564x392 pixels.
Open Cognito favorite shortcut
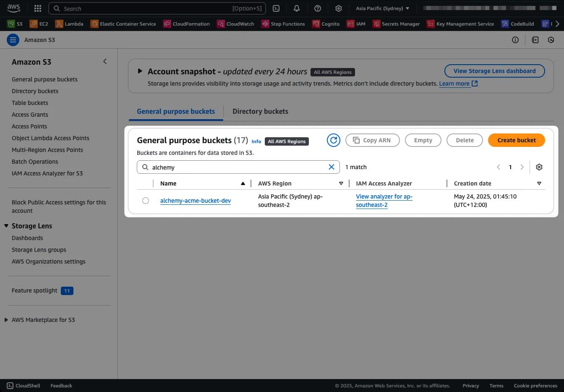click(326, 24)
